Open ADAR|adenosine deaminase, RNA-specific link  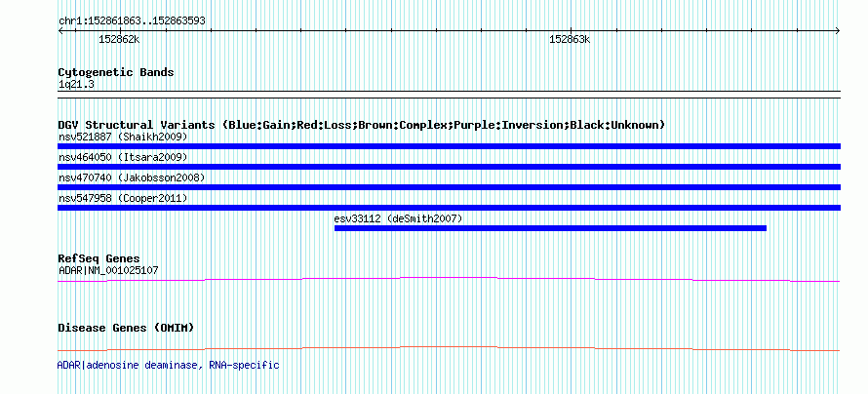pos(169,365)
